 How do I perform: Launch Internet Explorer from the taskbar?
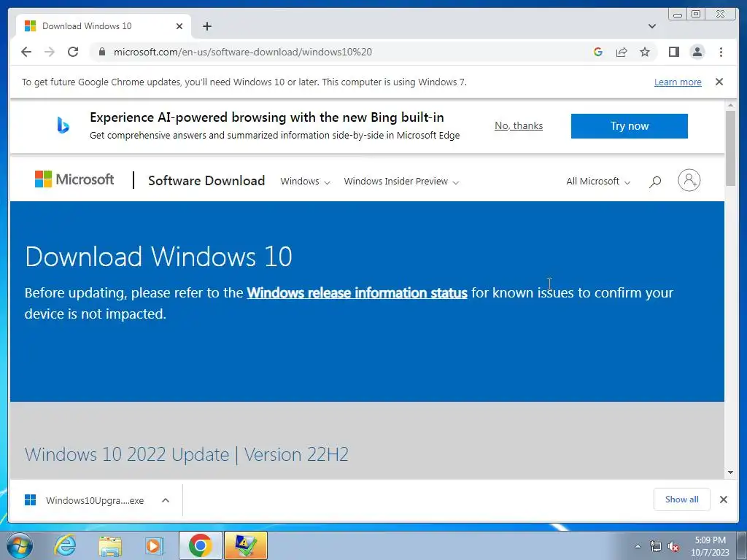64,545
